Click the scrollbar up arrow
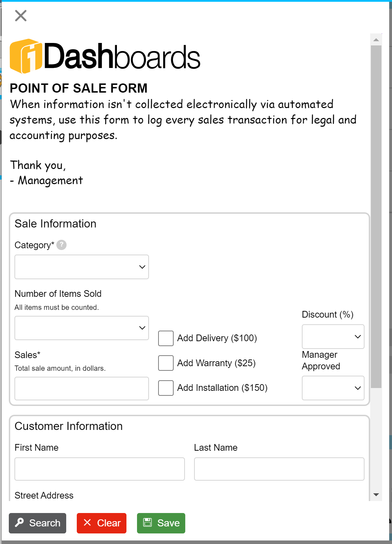This screenshot has width=392, height=544. pyautogui.click(x=376, y=40)
